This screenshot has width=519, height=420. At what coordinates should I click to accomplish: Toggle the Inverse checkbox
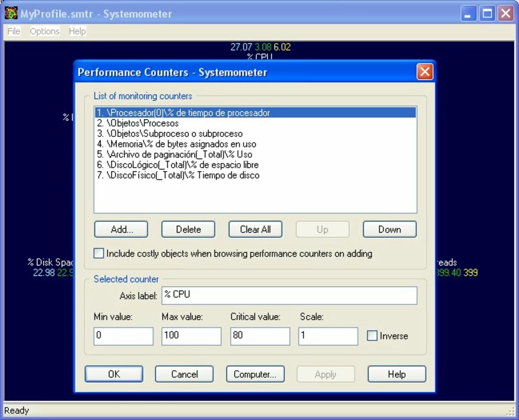click(x=372, y=335)
